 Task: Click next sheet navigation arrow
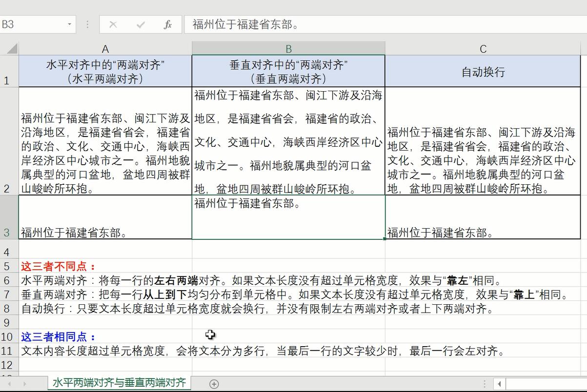(24, 384)
